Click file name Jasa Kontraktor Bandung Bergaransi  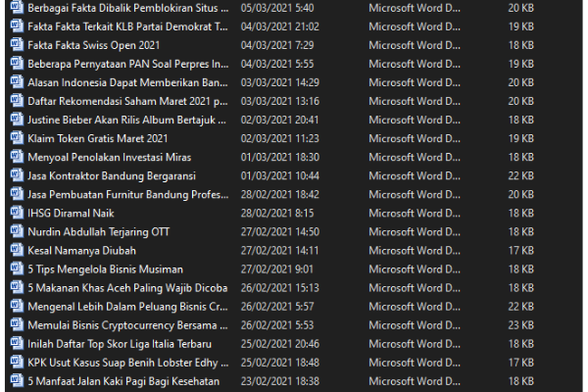pyautogui.click(x=112, y=176)
